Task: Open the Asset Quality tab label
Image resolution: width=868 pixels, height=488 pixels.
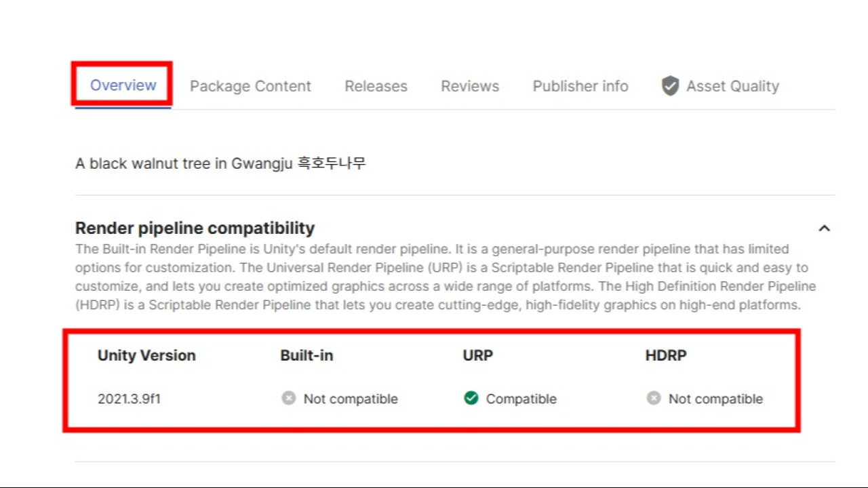Action: 732,86
